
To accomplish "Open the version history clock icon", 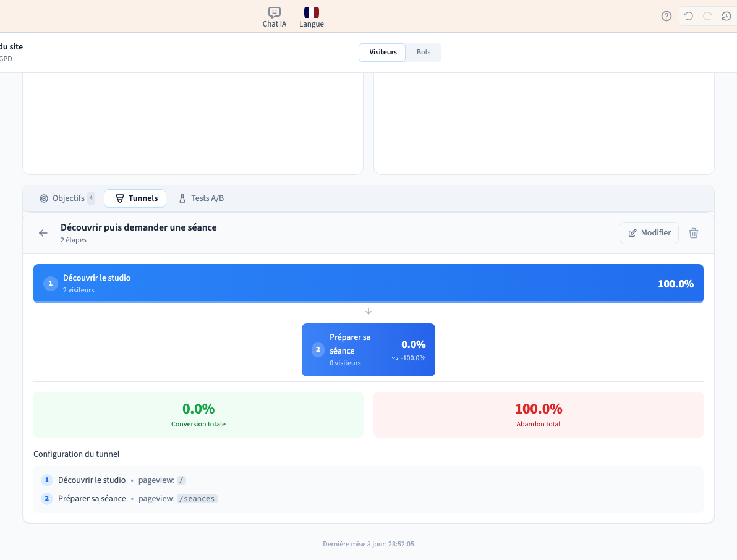I will [x=726, y=17].
